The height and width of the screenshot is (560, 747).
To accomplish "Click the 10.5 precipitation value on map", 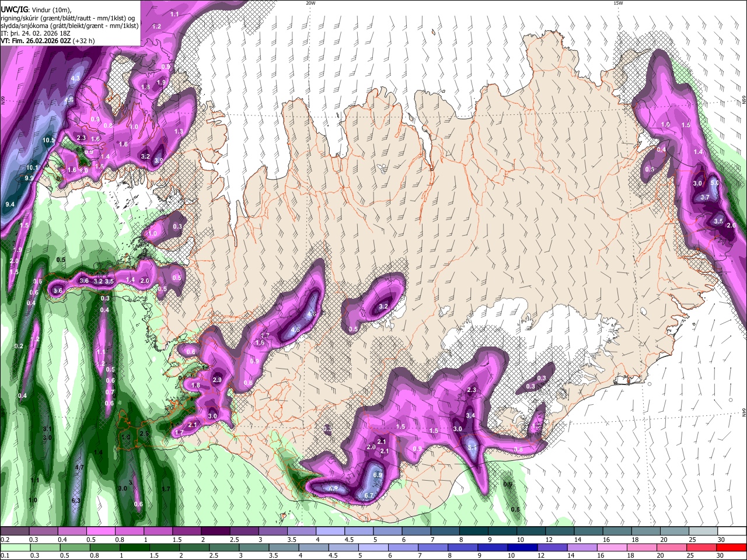I will click(49, 141).
